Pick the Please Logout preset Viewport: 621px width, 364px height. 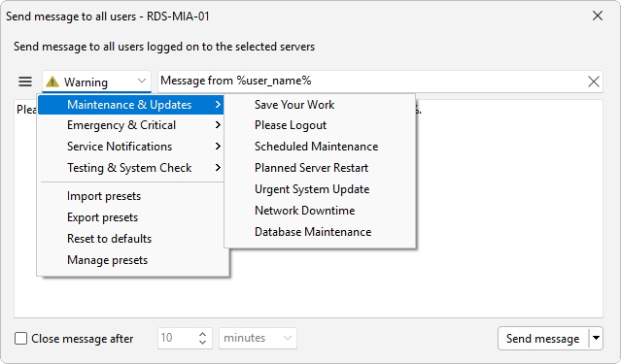(x=320, y=125)
